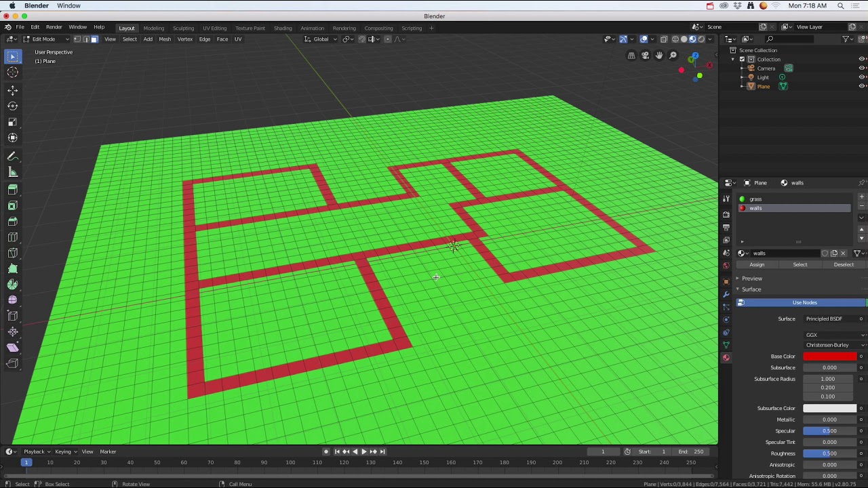
Task: Click the Assign material button
Action: [x=757, y=264]
